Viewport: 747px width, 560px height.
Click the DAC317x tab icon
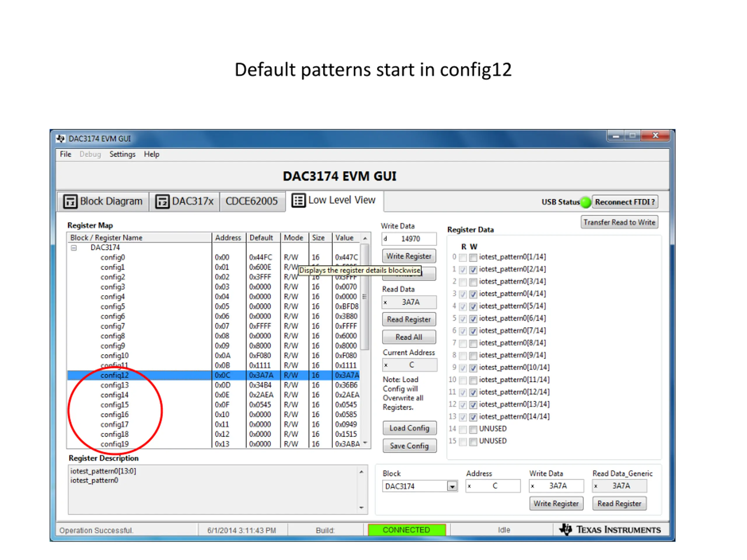[x=162, y=202]
